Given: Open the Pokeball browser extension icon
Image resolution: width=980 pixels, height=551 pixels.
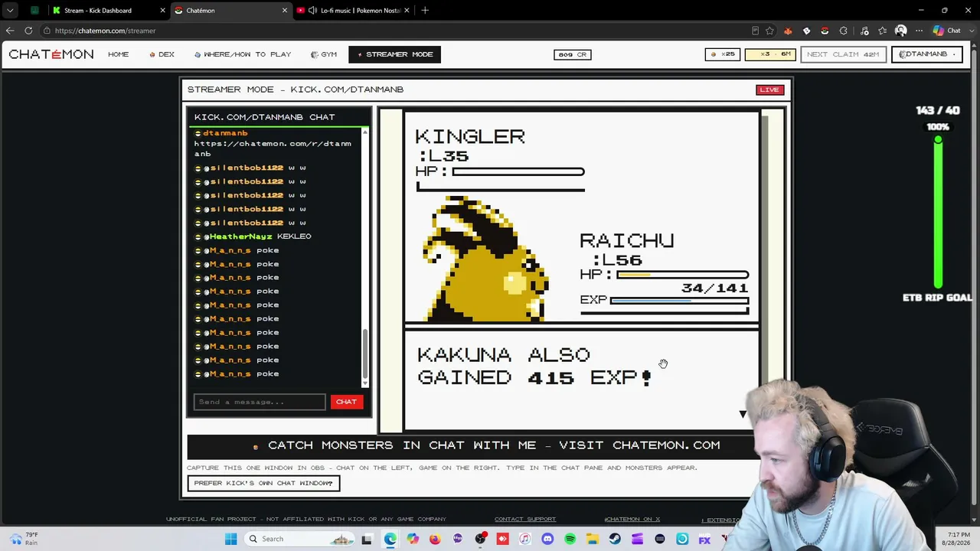Looking at the screenshot, I should click(x=825, y=31).
